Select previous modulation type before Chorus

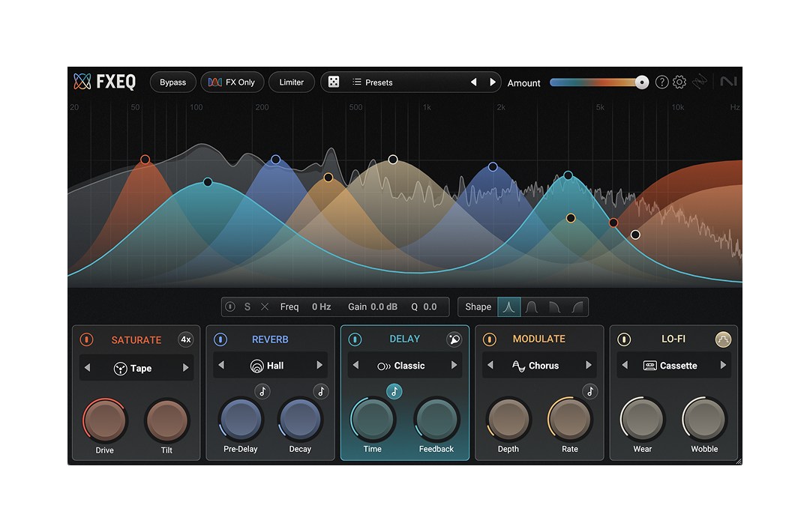[x=490, y=365]
